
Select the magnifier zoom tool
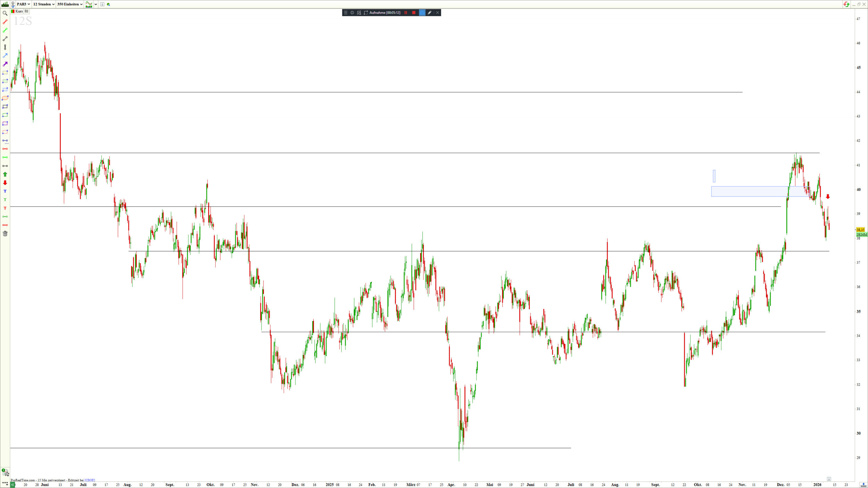click(x=5, y=13)
